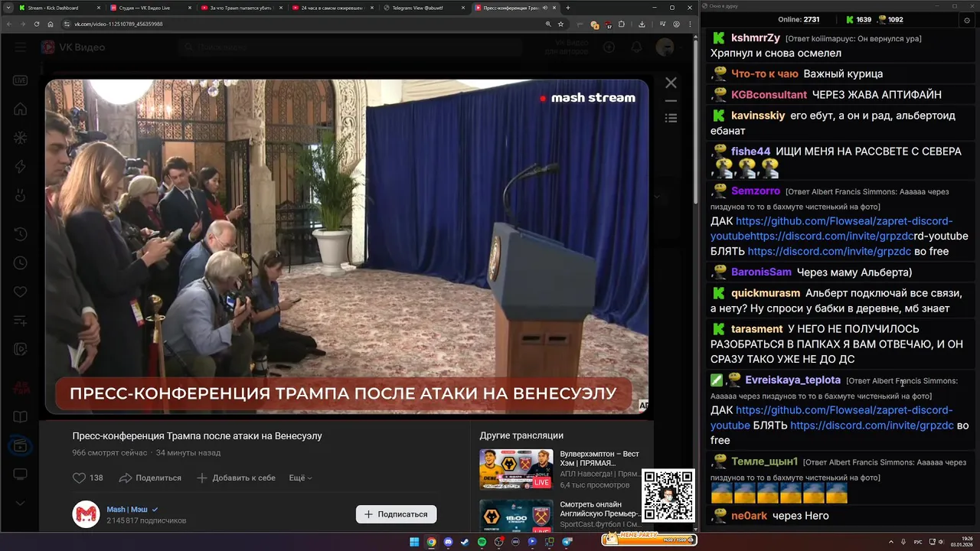
Task: Click the Подписаться subscribe button
Action: coord(396,514)
